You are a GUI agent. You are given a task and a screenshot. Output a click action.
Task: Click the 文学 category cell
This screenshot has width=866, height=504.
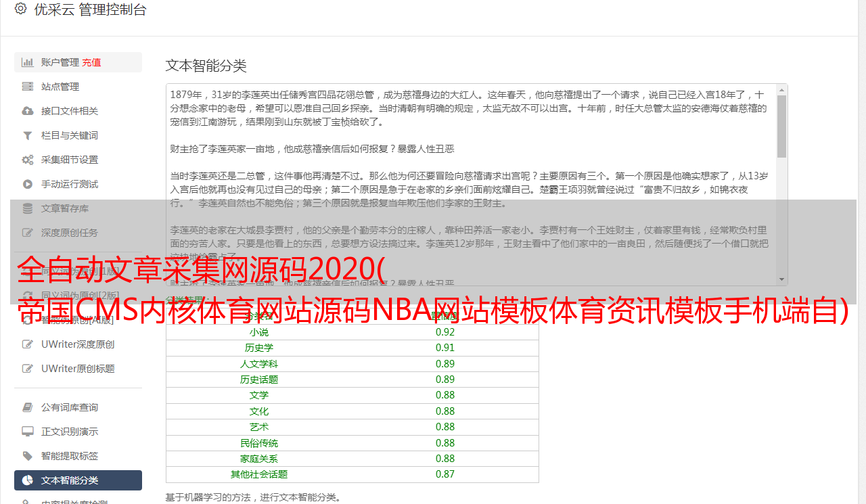point(259,395)
